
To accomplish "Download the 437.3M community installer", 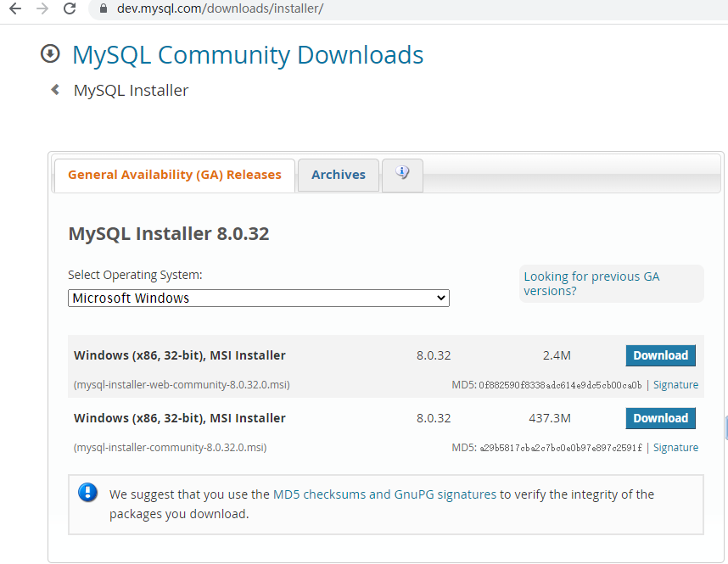I will 661,418.
